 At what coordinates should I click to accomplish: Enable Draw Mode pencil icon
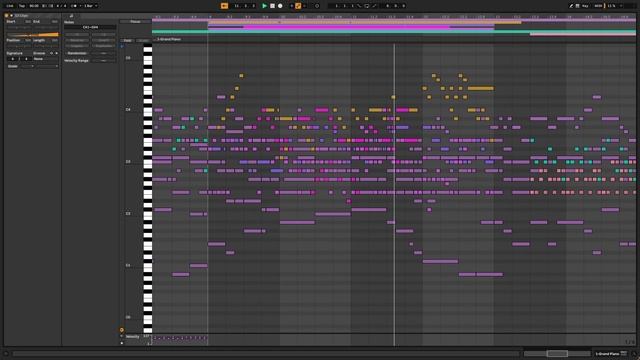571,6
